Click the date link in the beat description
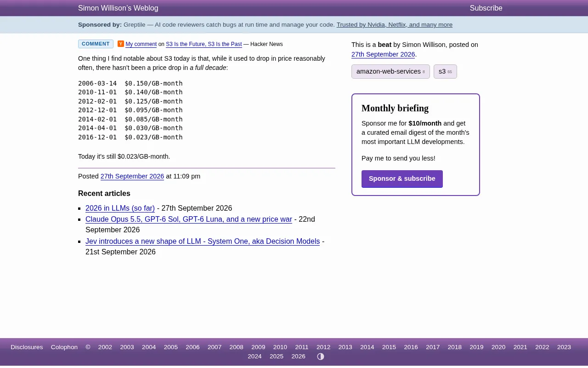 pos(383,54)
